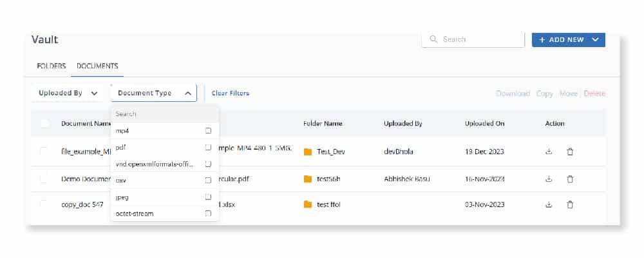
Task: Click the Folder Name column header
Action: pos(323,123)
